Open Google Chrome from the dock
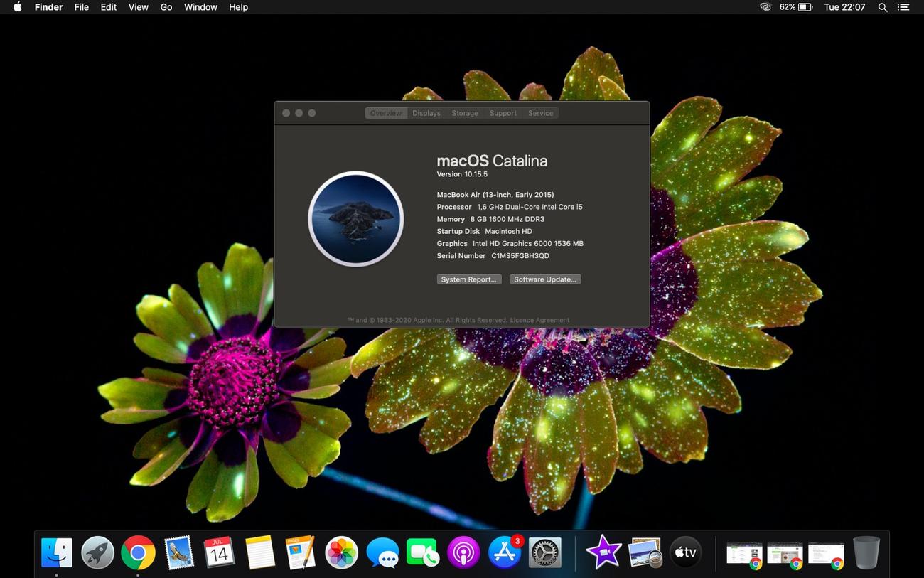Image resolution: width=924 pixels, height=578 pixels. (138, 552)
